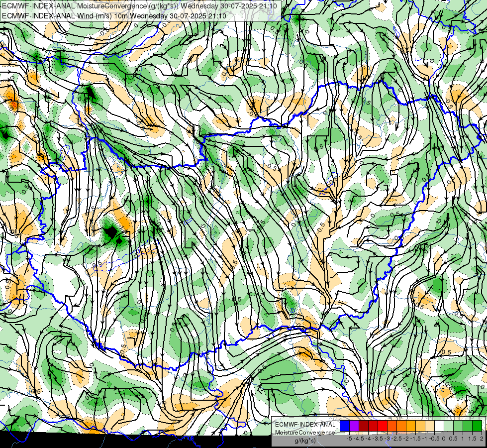Select the bright red swatch between -3.5 and -3
The width and height of the screenshot is (487, 448).
click(x=383, y=426)
